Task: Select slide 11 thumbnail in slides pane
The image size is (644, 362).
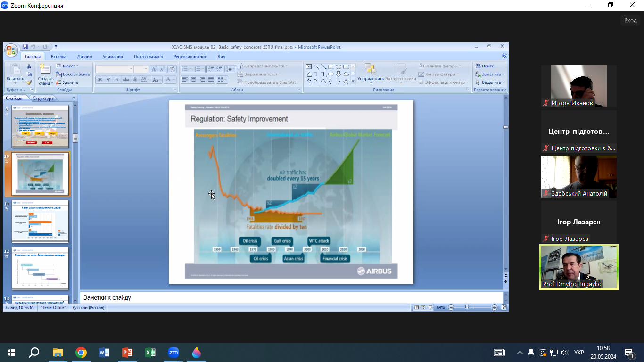Action: point(40,221)
